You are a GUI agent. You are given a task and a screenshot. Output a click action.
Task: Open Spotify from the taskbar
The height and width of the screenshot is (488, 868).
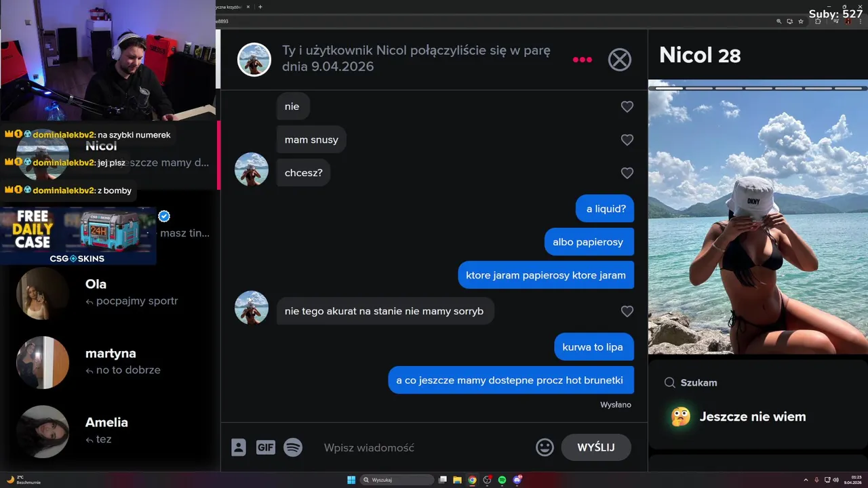pyautogui.click(x=502, y=480)
